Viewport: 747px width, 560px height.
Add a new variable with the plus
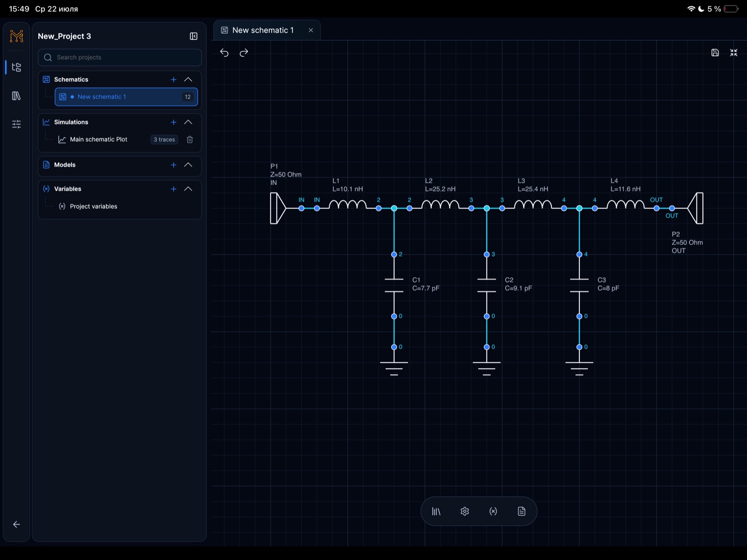click(x=174, y=189)
